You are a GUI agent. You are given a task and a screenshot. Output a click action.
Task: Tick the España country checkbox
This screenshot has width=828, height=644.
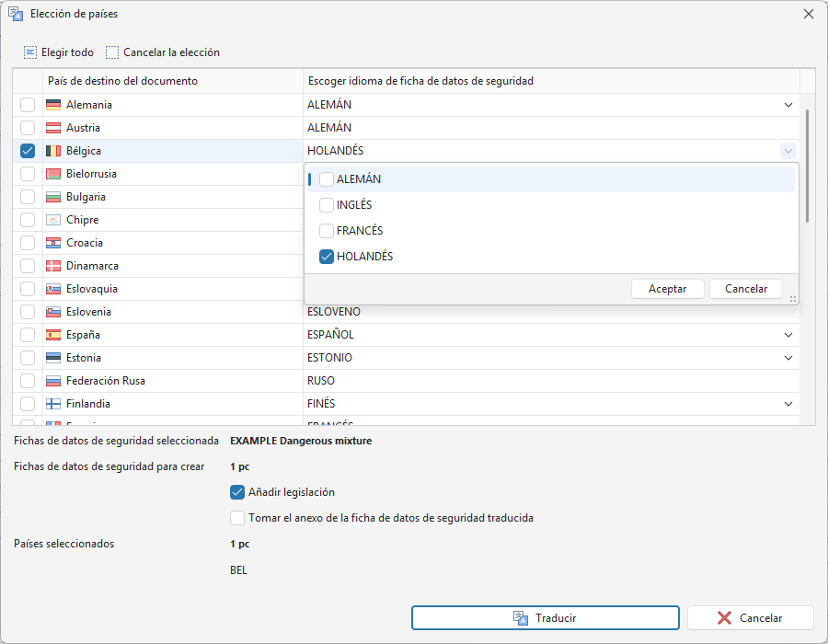click(28, 335)
